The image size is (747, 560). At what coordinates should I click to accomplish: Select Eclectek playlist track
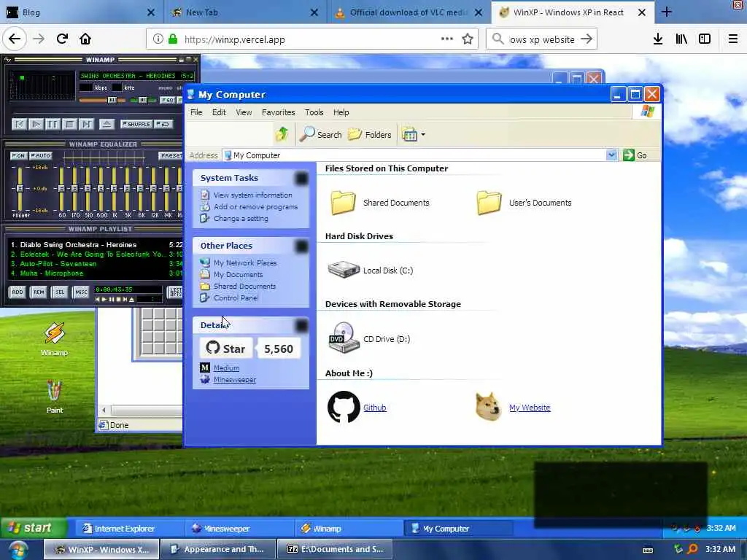96,254
